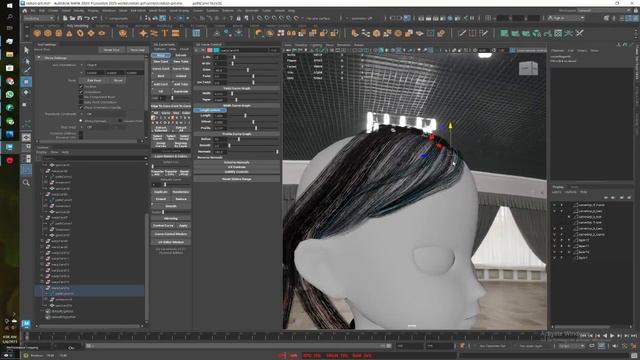
Task: Create a polygon cylinder from the shelf
Action: pos(59,33)
